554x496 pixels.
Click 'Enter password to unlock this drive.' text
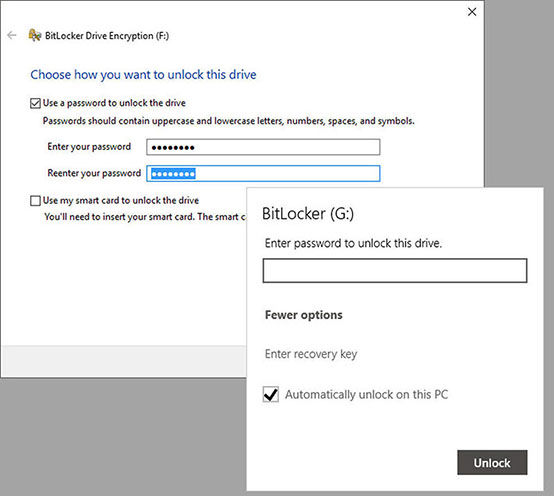point(353,243)
